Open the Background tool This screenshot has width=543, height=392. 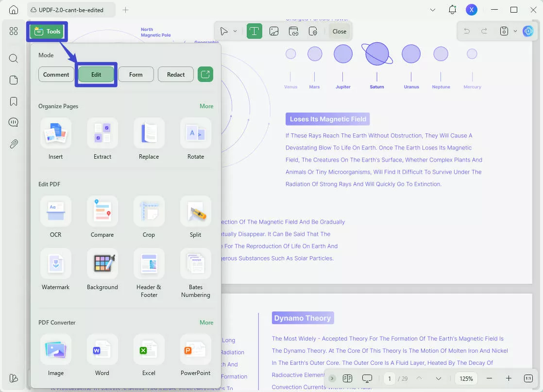pyautogui.click(x=102, y=270)
